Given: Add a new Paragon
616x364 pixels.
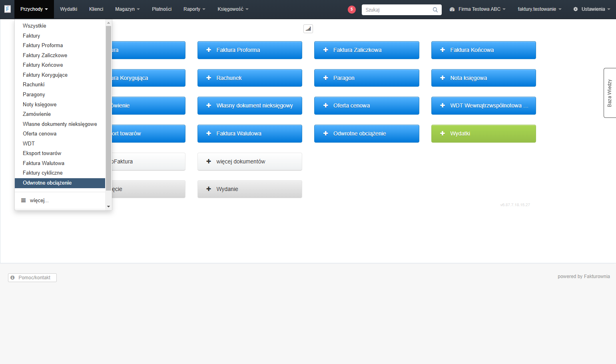Looking at the screenshot, I should [367, 78].
